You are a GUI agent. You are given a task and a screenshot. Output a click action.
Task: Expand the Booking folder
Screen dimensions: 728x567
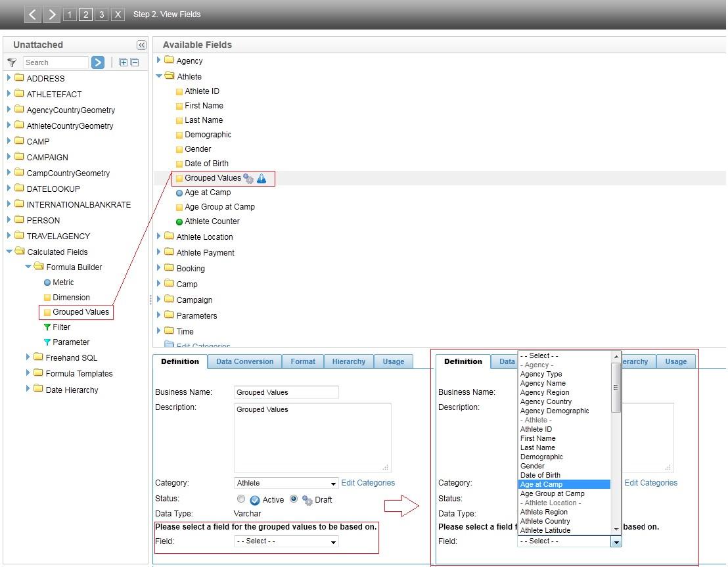coord(159,268)
